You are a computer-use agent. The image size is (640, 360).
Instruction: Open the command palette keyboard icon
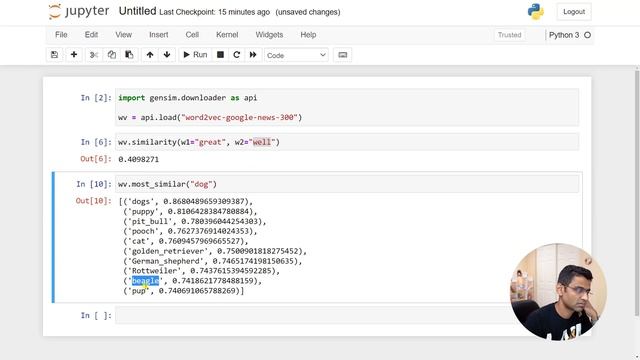pyautogui.click(x=342, y=55)
